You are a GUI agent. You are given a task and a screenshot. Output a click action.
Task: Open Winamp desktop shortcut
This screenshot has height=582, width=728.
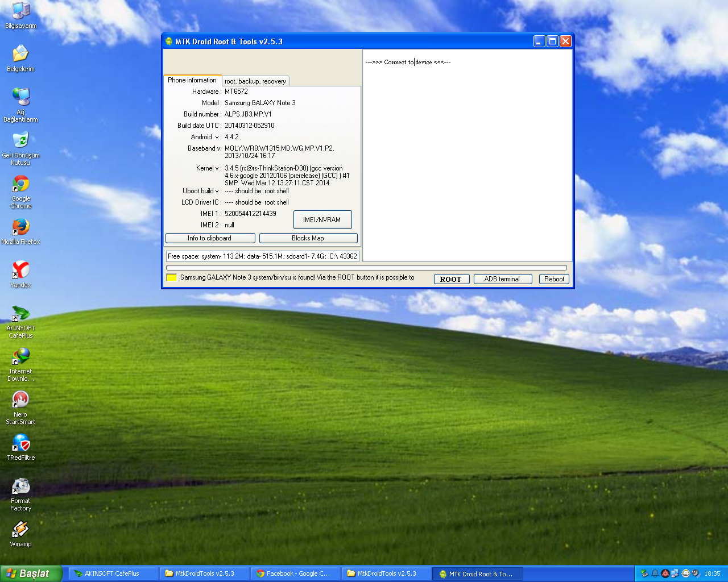click(21, 530)
